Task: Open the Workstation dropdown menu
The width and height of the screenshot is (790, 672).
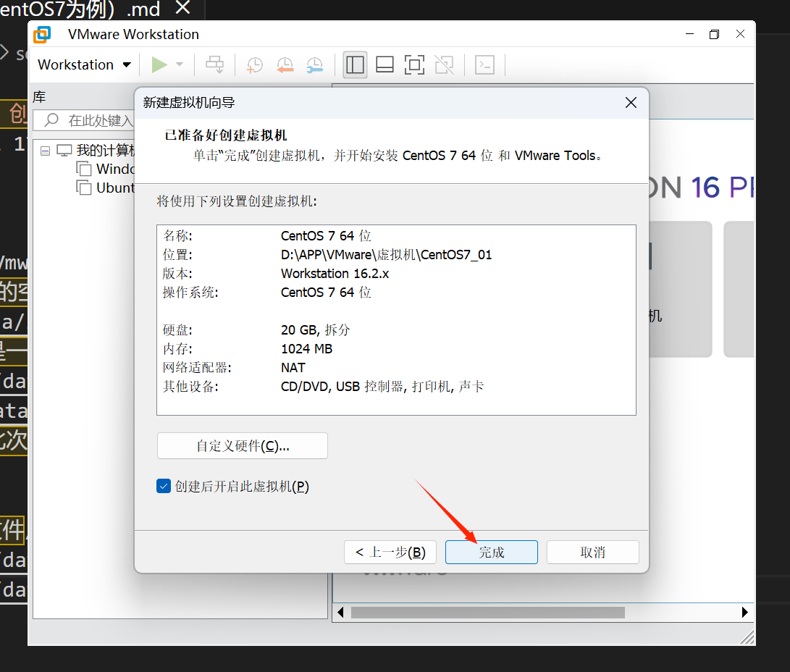Action: click(x=85, y=64)
